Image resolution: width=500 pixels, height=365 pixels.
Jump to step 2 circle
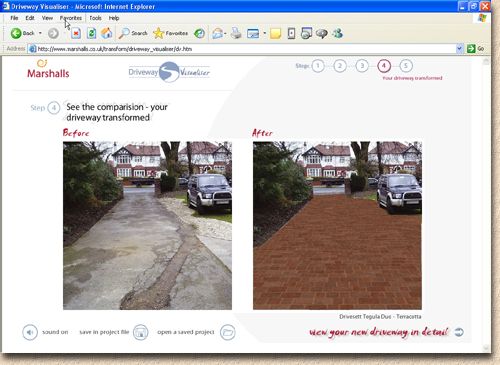click(x=340, y=66)
